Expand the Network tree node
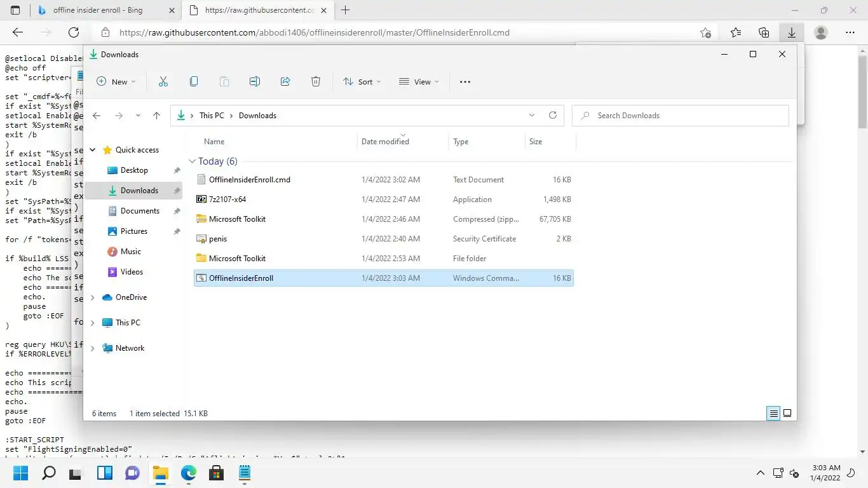This screenshot has width=868, height=488. coord(93,348)
